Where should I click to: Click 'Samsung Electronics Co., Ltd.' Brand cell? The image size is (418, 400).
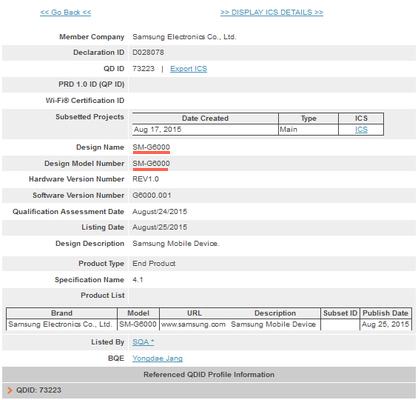[61, 324]
